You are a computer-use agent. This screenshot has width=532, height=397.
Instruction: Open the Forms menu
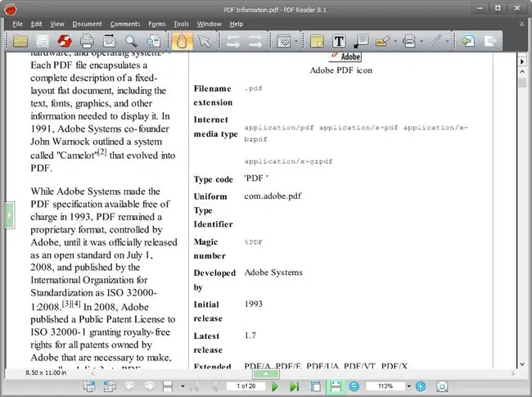(x=157, y=24)
